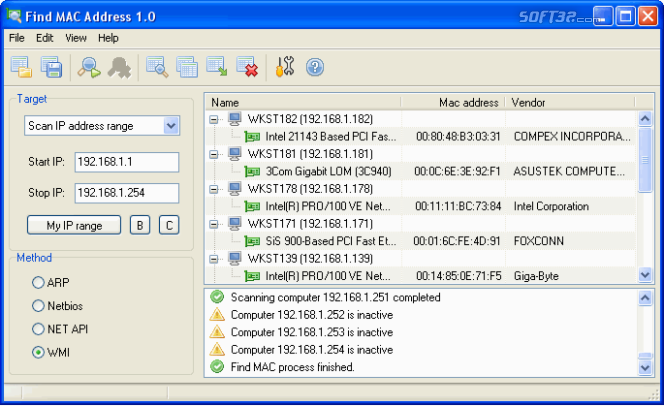
Task: Click the export table green arrow icon
Action: point(217,67)
